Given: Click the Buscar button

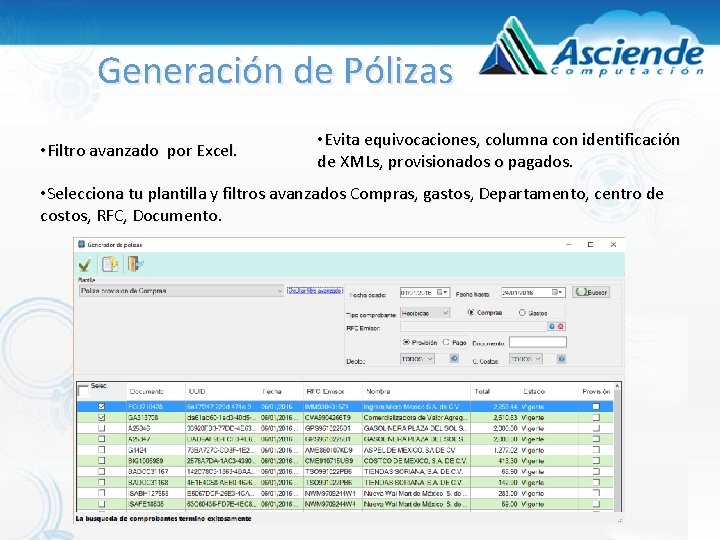Looking at the screenshot, I should click(591, 292).
